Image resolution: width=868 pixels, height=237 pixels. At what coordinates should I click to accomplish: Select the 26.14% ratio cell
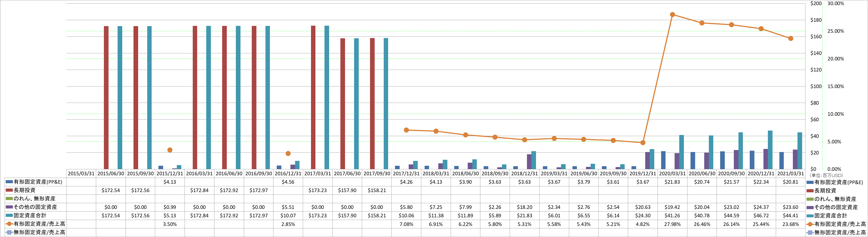(732, 224)
